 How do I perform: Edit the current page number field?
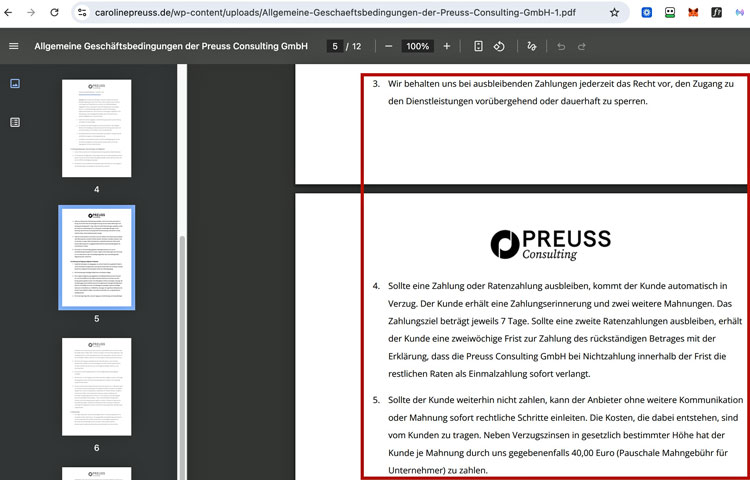coord(335,46)
